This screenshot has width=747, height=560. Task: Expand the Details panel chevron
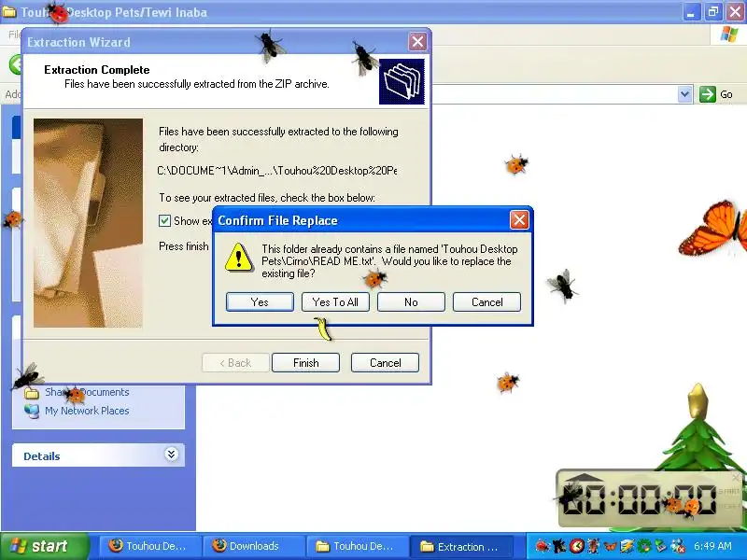(x=172, y=455)
